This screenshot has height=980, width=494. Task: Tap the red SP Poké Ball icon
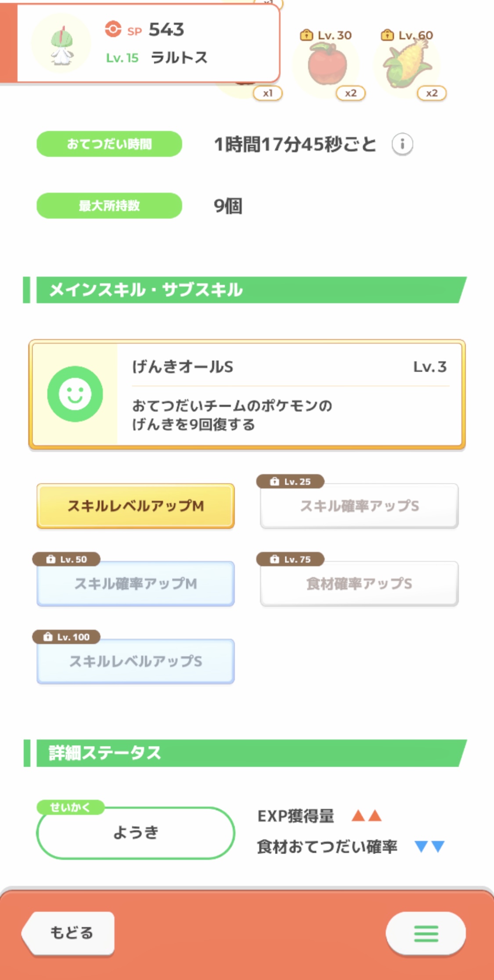[x=113, y=29]
